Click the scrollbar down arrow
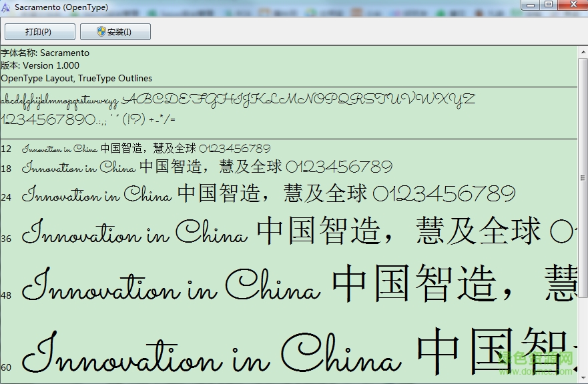The width and height of the screenshot is (588, 384). (x=583, y=377)
